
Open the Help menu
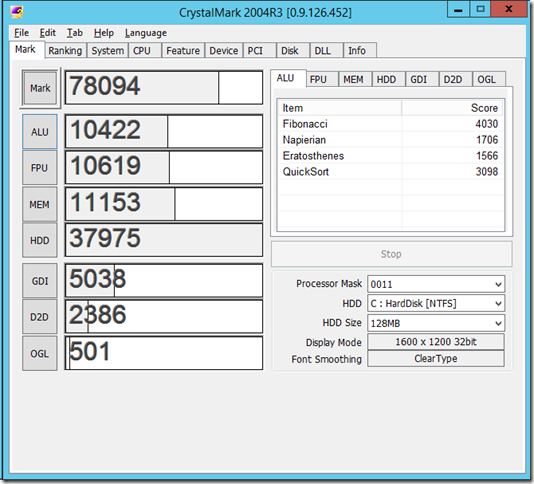coord(104,33)
